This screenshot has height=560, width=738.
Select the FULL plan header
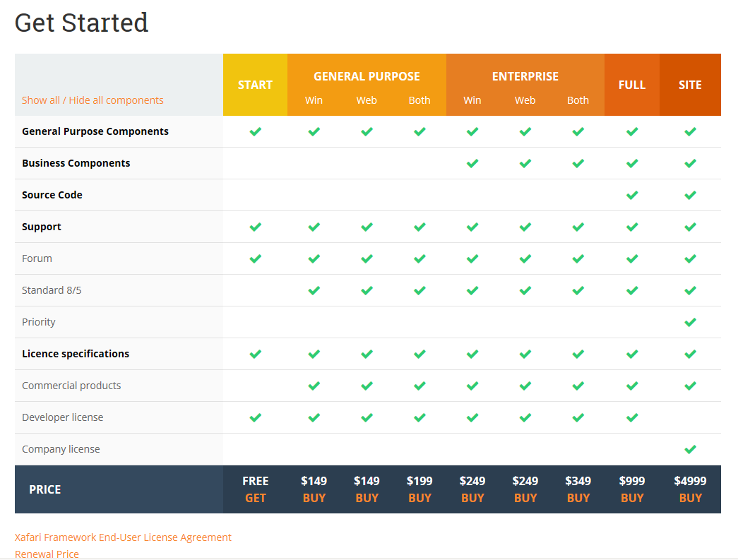pyautogui.click(x=632, y=85)
